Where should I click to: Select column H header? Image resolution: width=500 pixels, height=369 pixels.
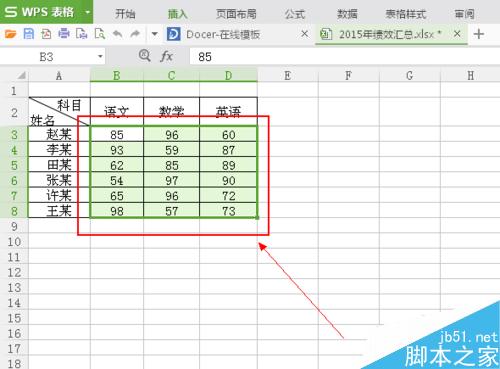pyautogui.click(x=470, y=76)
